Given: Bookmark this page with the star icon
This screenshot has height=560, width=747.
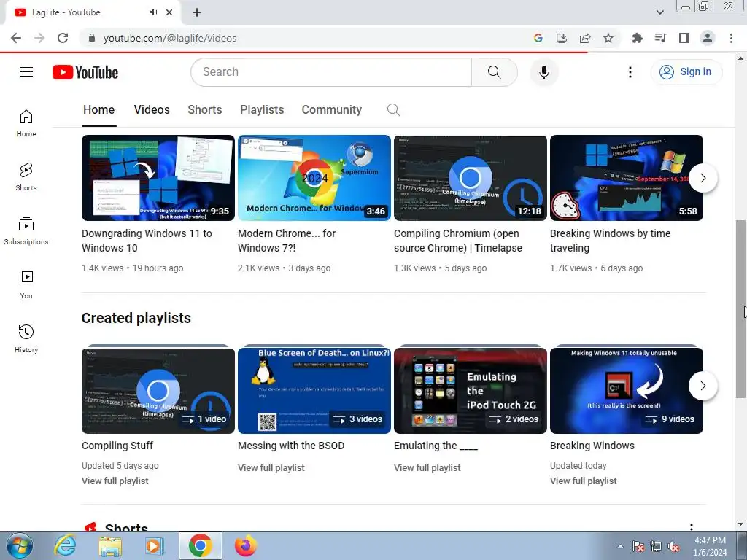Looking at the screenshot, I should (x=608, y=38).
